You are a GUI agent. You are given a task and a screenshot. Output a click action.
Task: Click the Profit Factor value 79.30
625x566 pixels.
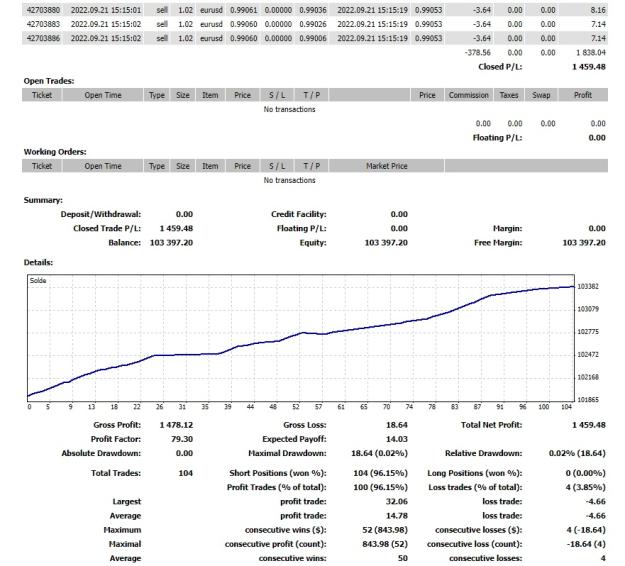point(181,439)
